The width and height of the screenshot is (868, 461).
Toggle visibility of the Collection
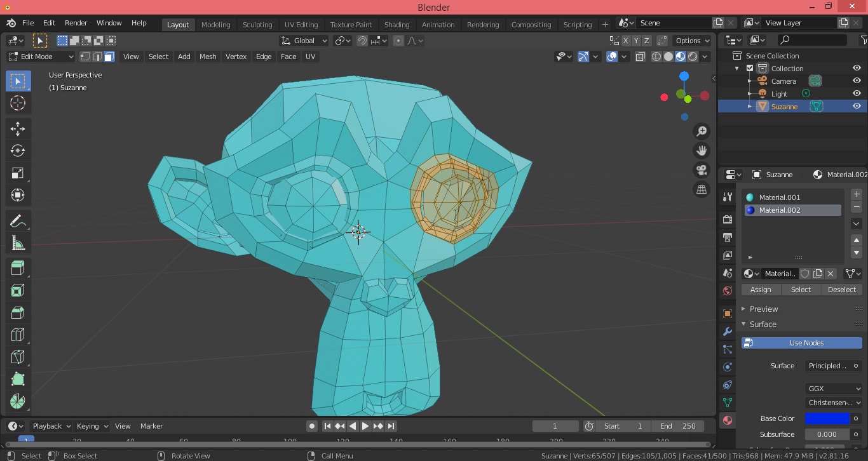857,68
